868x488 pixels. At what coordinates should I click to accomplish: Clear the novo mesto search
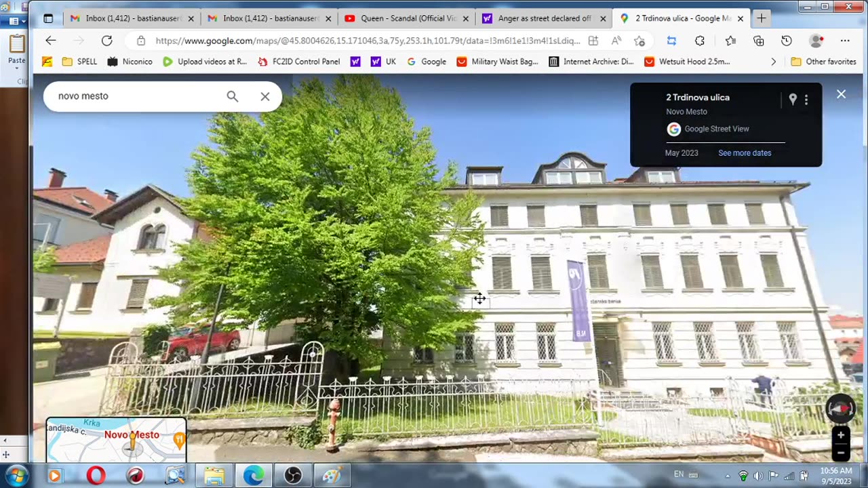(x=265, y=96)
